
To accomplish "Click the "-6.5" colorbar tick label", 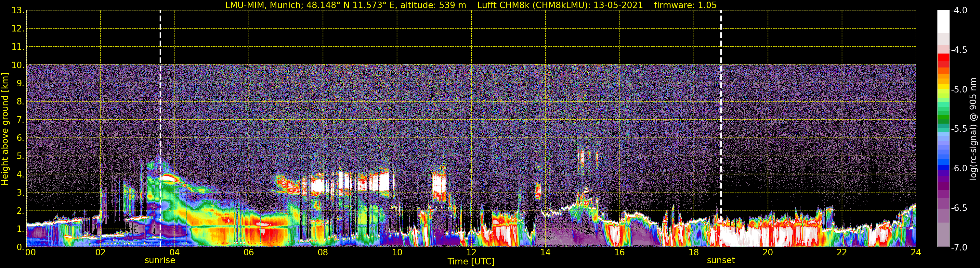I will point(959,208).
